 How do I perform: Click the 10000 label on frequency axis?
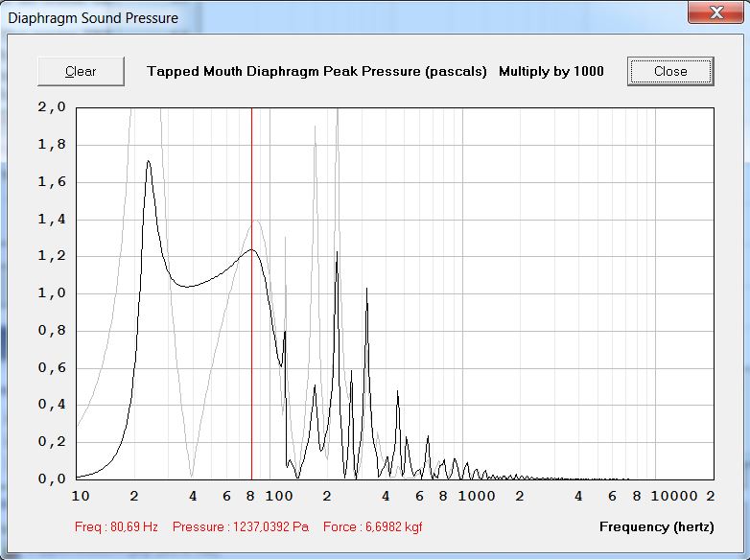point(674,496)
